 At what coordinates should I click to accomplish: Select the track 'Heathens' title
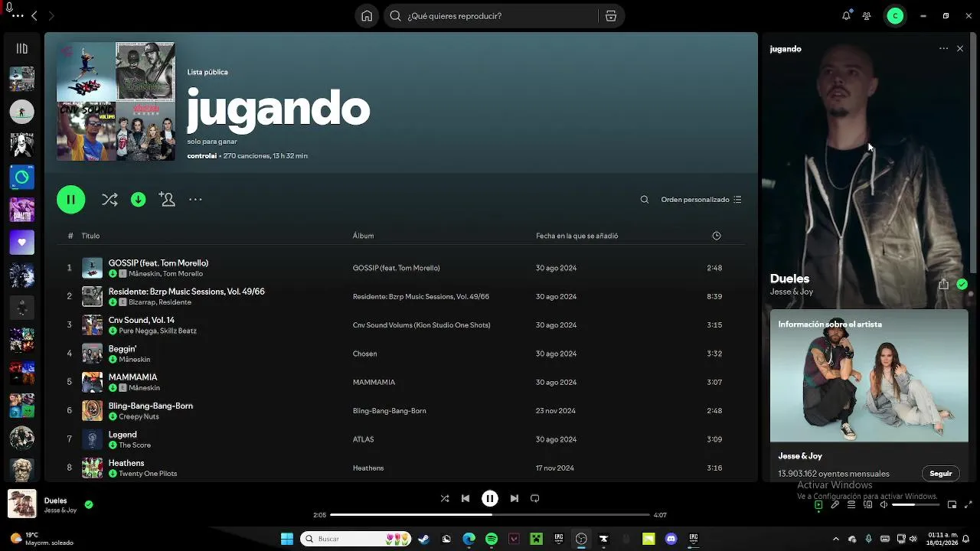click(x=126, y=463)
